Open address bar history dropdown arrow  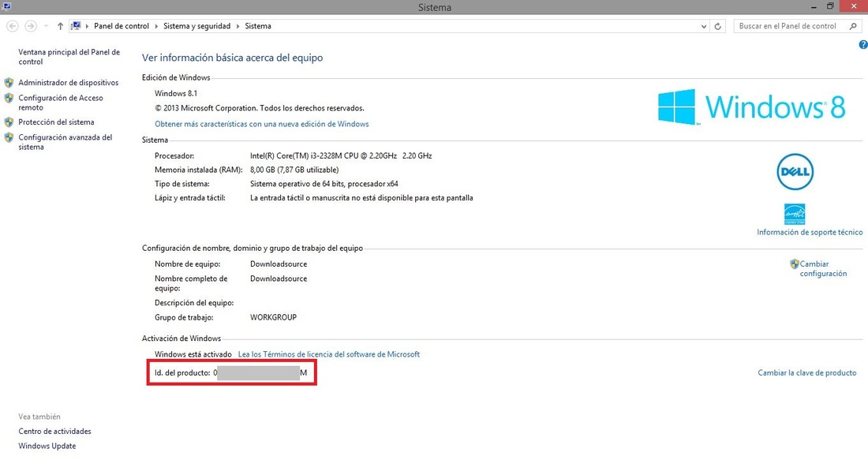click(x=704, y=26)
